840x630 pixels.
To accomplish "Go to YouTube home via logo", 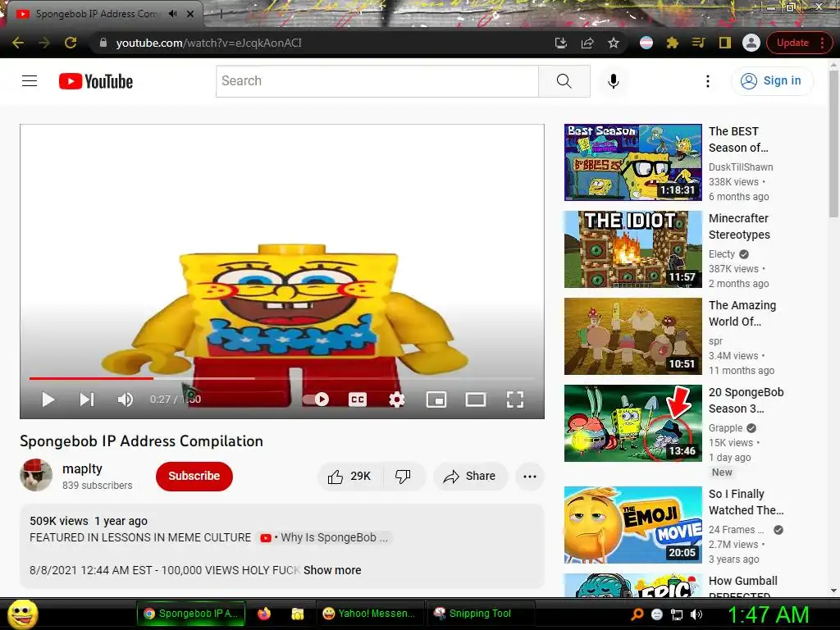I will tap(96, 81).
